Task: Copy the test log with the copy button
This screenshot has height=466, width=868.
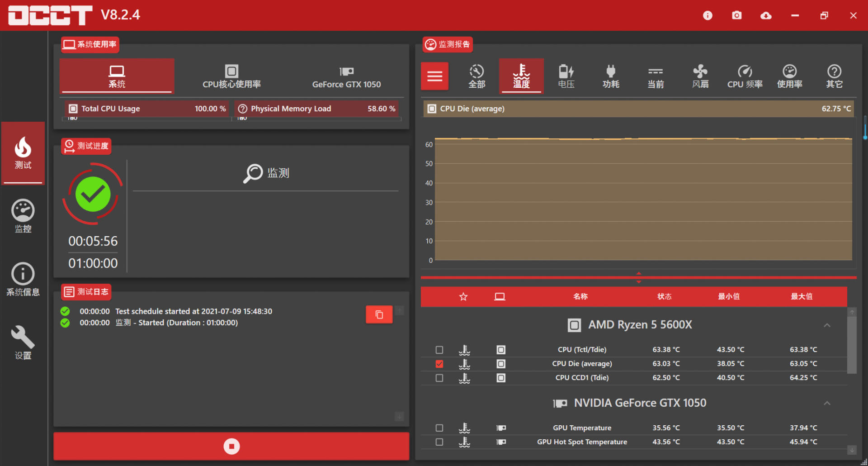Action: click(x=379, y=314)
